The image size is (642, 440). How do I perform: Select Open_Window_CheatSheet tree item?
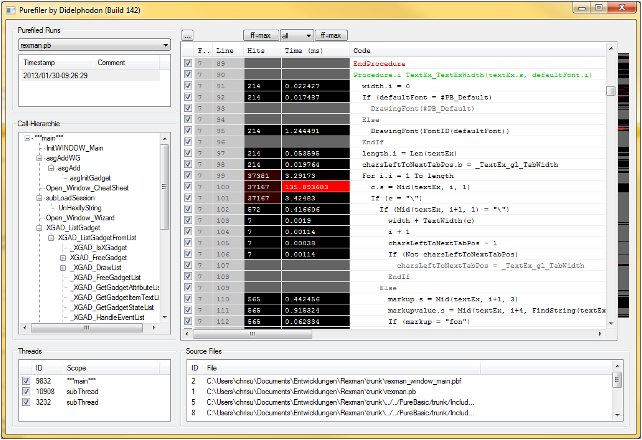[x=87, y=188]
